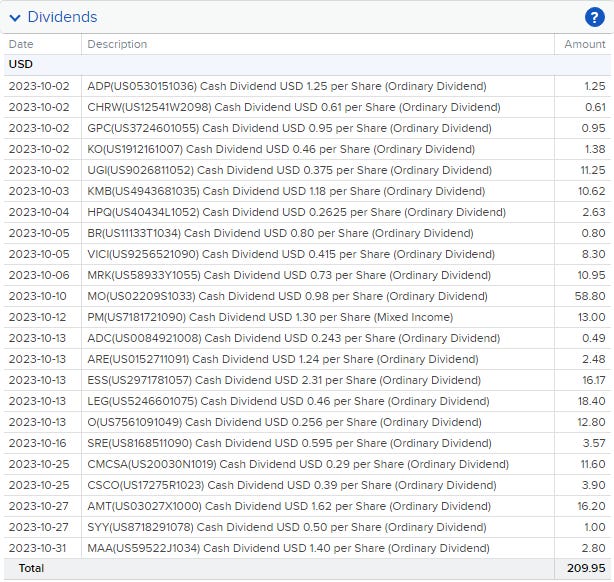Click the 2023-10-06 date in MRK row
This screenshot has width=614, height=582.
[39, 275]
